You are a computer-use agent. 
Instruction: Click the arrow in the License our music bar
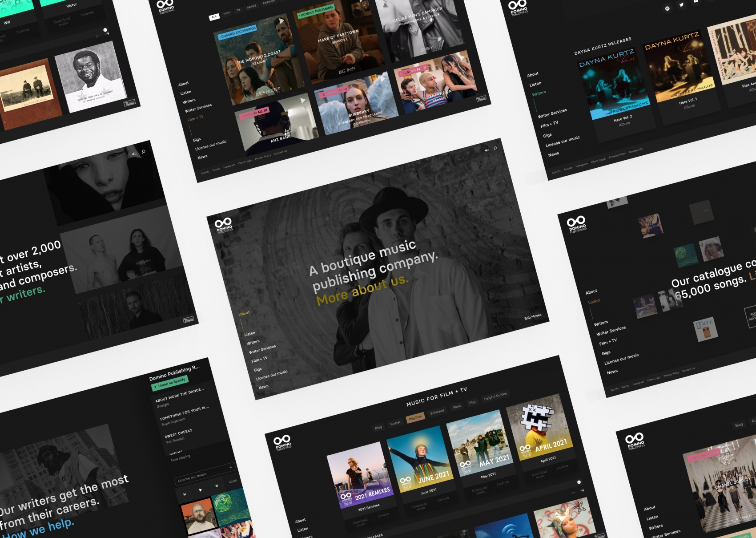coord(230,467)
